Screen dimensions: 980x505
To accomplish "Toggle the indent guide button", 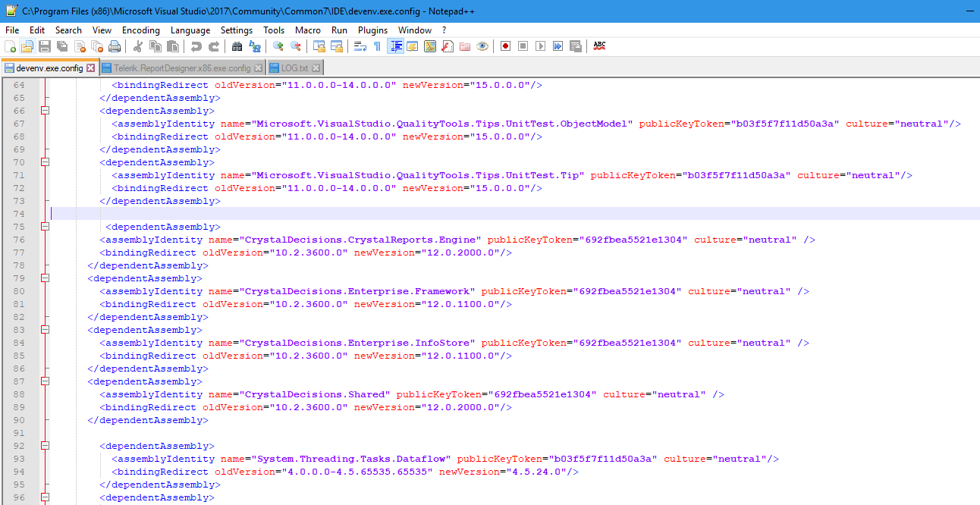I will [x=395, y=46].
